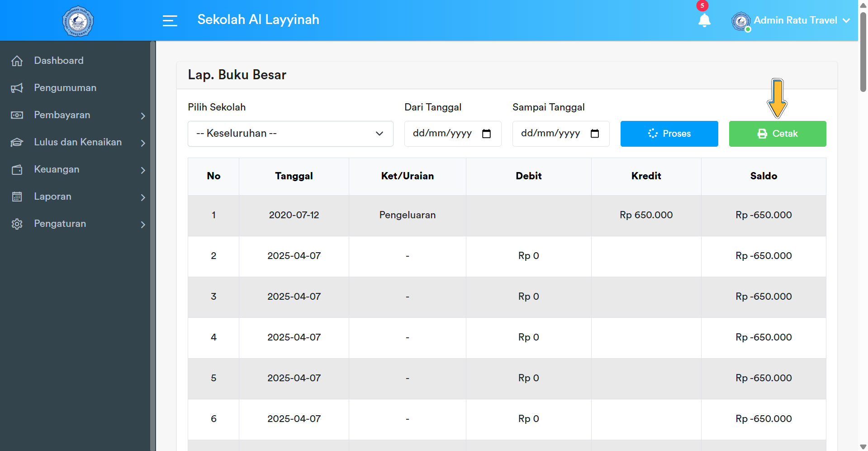This screenshot has height=451, width=868.
Task: Open the Laporan calendar icon
Action: tap(17, 197)
